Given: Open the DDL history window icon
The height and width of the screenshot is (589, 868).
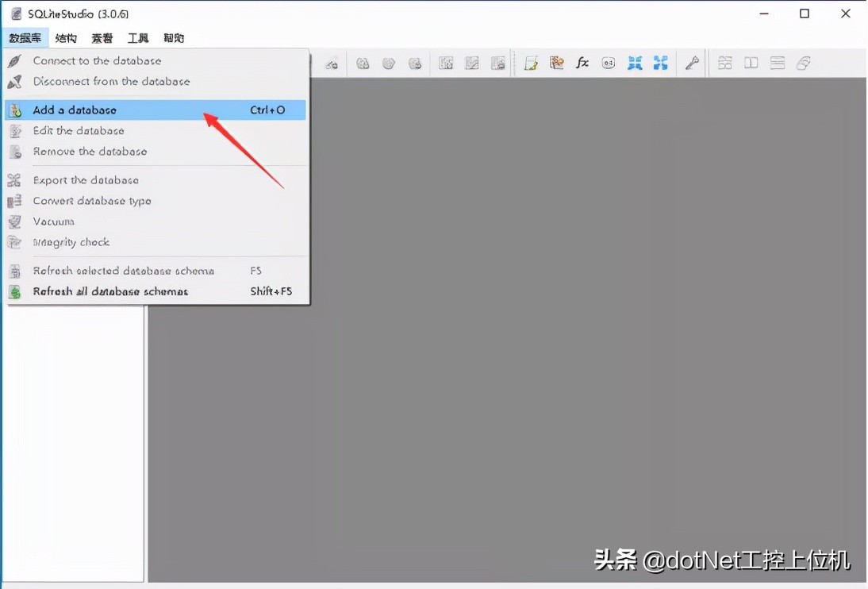Looking at the screenshot, I should click(x=557, y=63).
